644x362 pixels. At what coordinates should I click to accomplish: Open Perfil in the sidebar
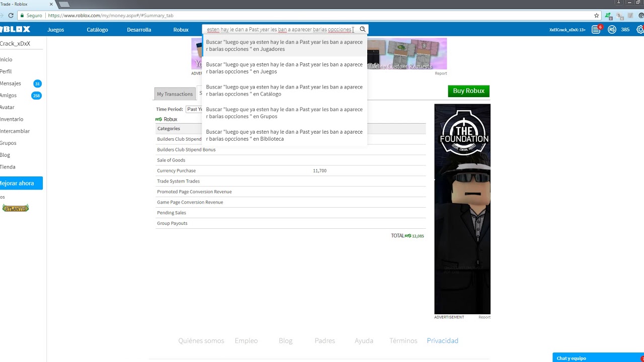[x=6, y=71]
